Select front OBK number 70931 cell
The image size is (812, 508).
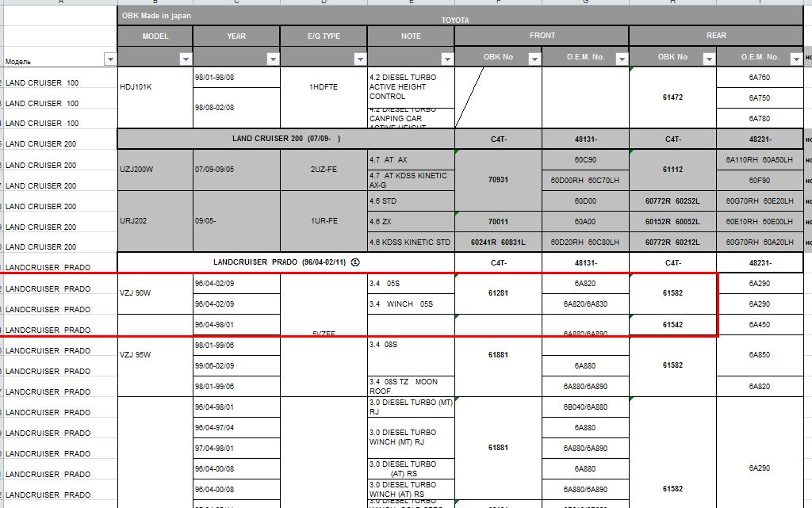pyautogui.click(x=498, y=180)
